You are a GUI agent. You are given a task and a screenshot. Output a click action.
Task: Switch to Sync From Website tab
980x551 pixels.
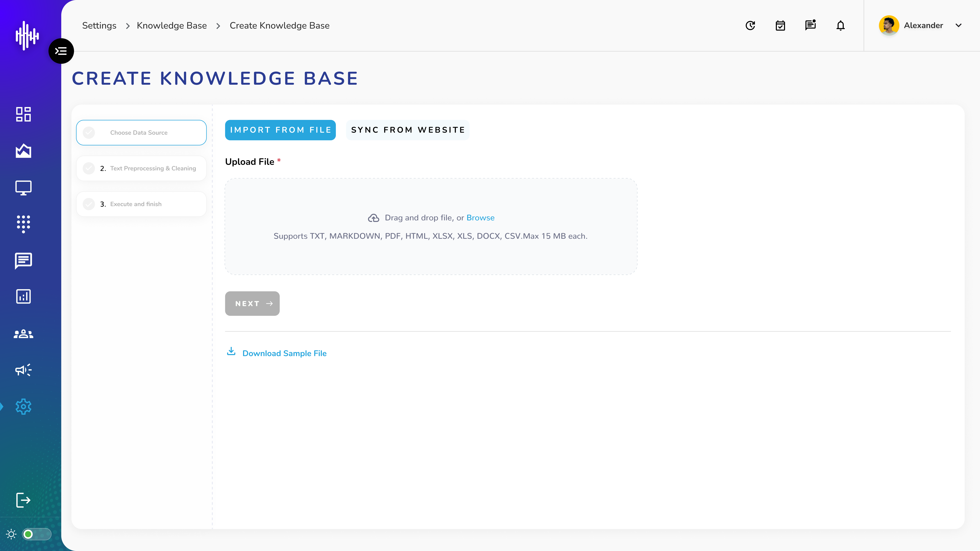point(408,130)
